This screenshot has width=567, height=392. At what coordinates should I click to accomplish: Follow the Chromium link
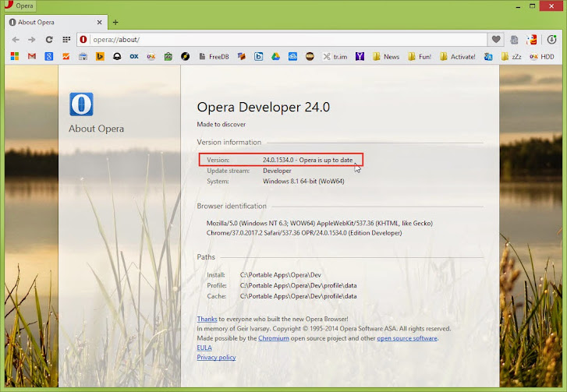274,338
